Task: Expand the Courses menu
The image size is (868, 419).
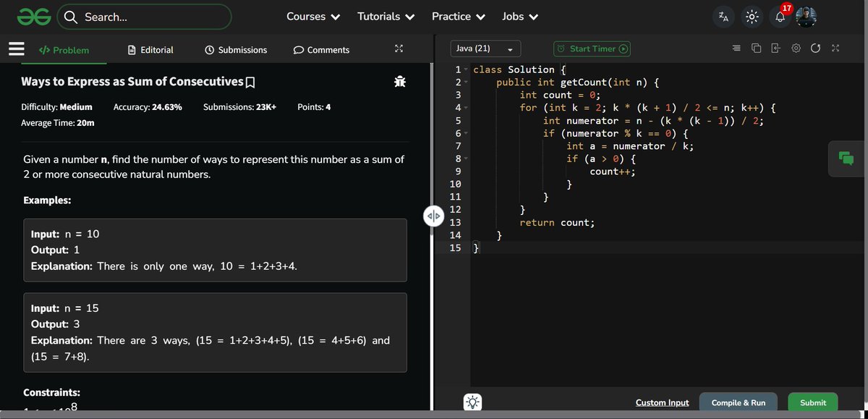Action: tap(313, 16)
